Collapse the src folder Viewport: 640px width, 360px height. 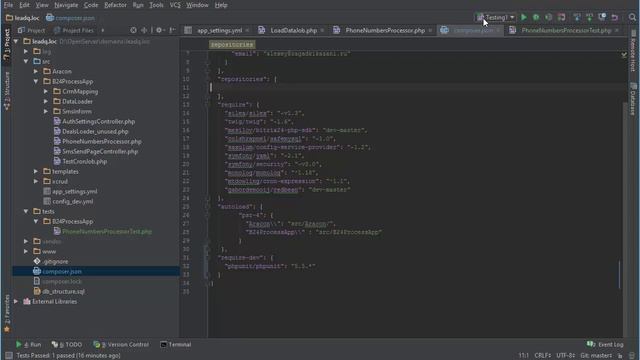tap(26, 61)
